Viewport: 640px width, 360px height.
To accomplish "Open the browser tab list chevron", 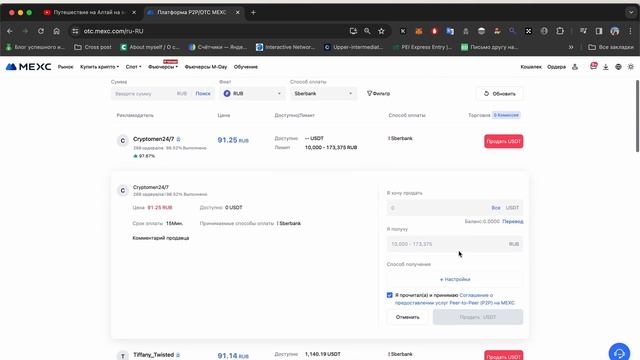I will coord(631,13).
